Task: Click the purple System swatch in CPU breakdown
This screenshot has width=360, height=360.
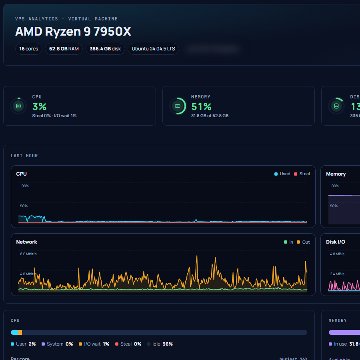Action: [44, 344]
